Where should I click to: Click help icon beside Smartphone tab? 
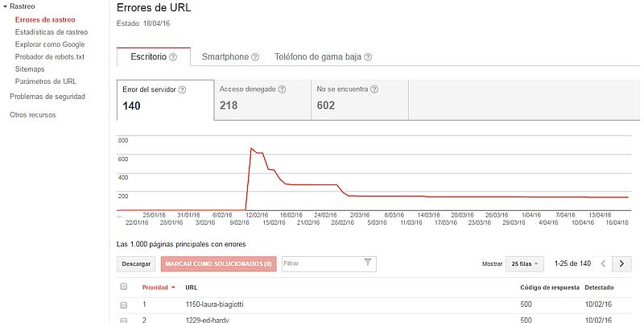[255, 57]
